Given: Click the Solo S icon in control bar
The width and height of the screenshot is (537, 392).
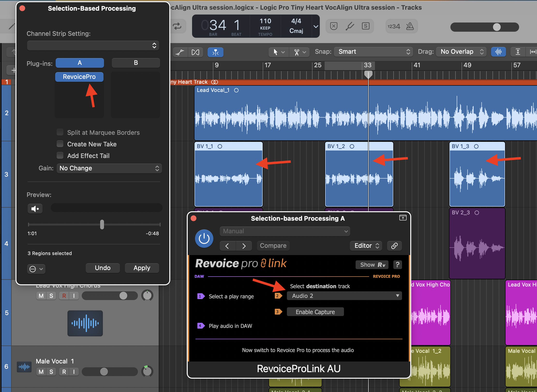Looking at the screenshot, I should click(365, 26).
